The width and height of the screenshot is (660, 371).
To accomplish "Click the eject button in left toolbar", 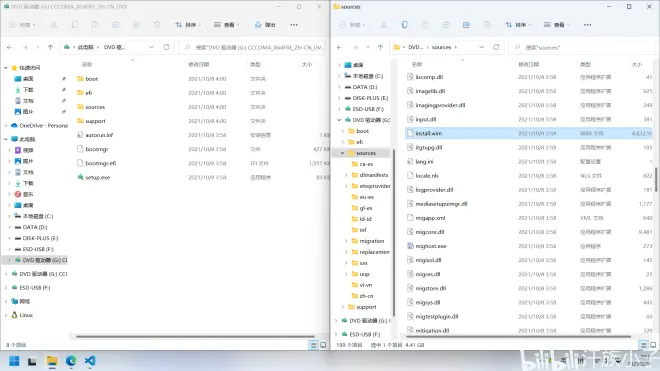I will click(265, 25).
